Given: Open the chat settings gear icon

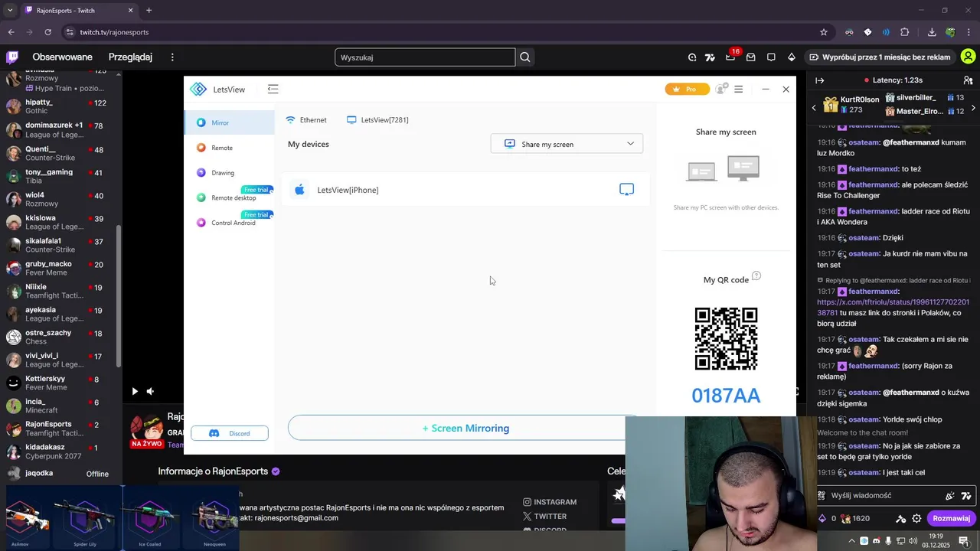Looking at the screenshot, I should 916,518.
